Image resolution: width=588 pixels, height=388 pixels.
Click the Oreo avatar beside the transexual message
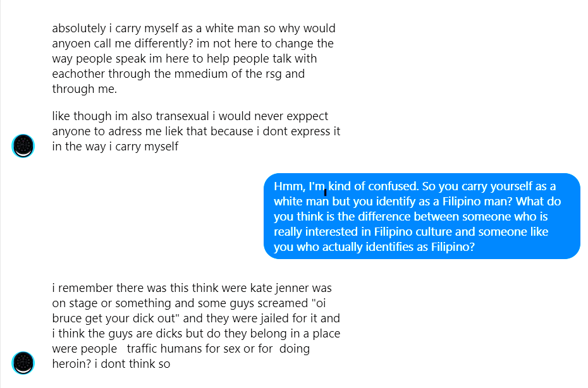(x=23, y=146)
